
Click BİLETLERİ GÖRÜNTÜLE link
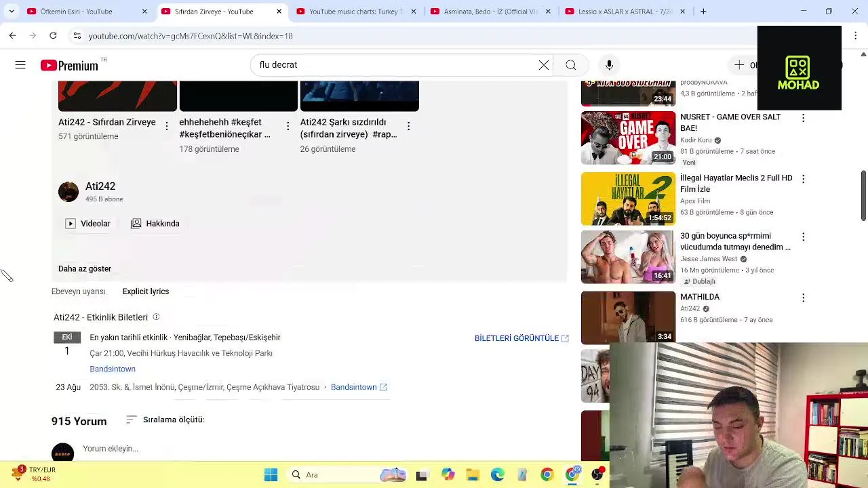click(x=521, y=338)
